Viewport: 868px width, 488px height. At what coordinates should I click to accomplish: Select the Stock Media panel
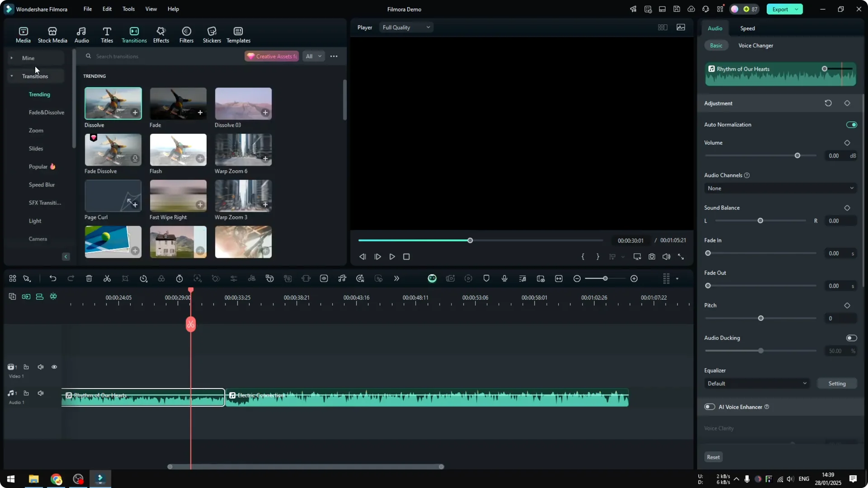[52, 34]
